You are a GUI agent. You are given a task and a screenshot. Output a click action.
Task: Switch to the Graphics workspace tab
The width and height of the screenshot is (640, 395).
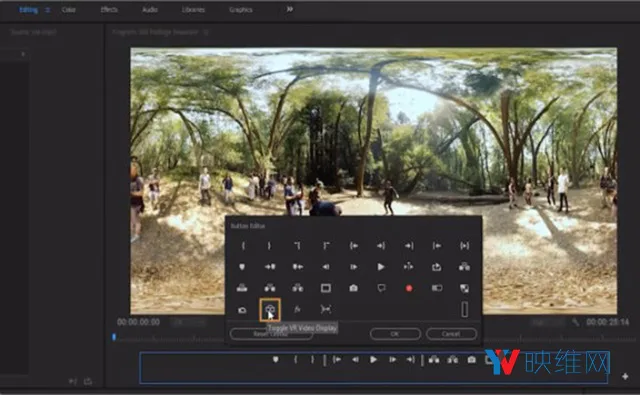pyautogui.click(x=241, y=9)
